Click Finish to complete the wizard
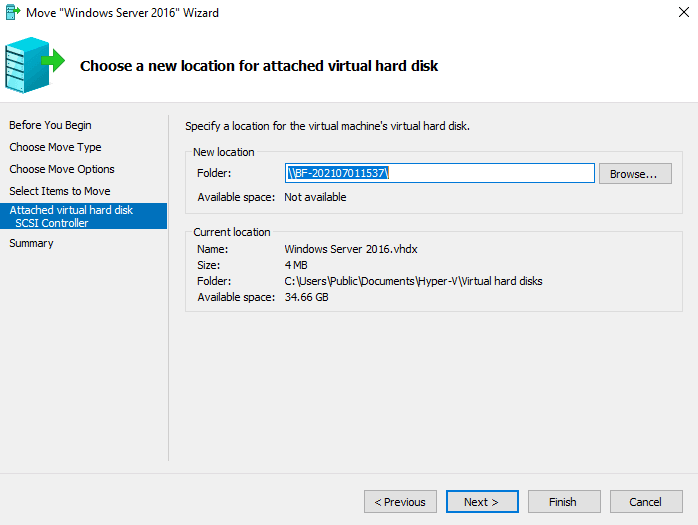The height and width of the screenshot is (525, 698). [563, 501]
